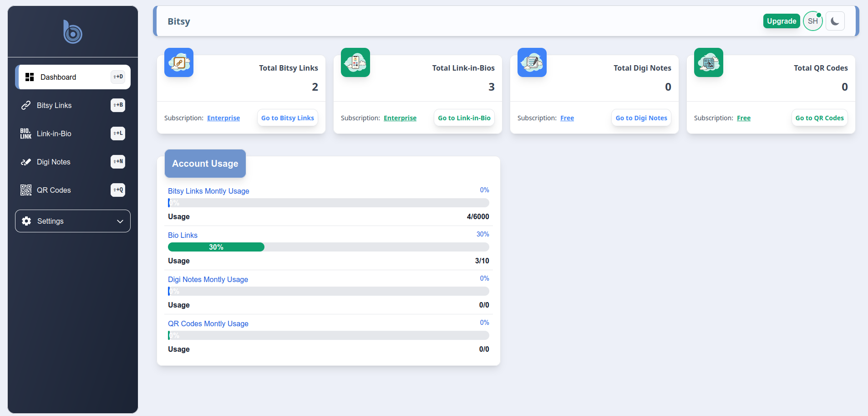
Task: Click the Bitsy logo in sidebar
Action: (x=73, y=32)
